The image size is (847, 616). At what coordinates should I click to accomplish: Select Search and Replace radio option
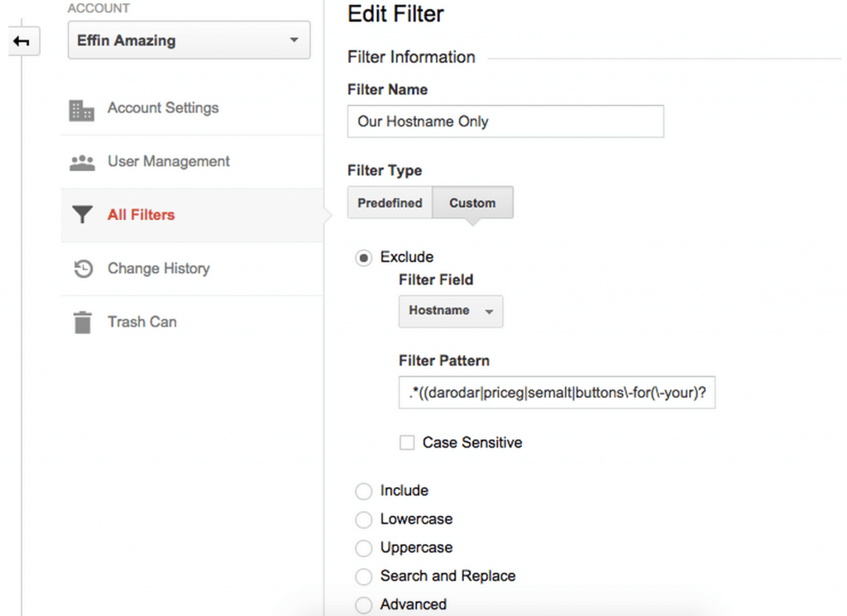click(364, 576)
